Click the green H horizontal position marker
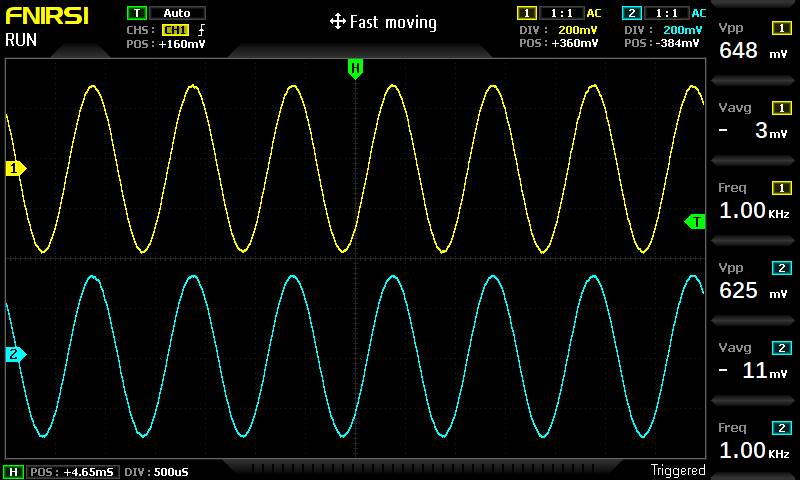Screen dimensions: 800x480 point(355,68)
